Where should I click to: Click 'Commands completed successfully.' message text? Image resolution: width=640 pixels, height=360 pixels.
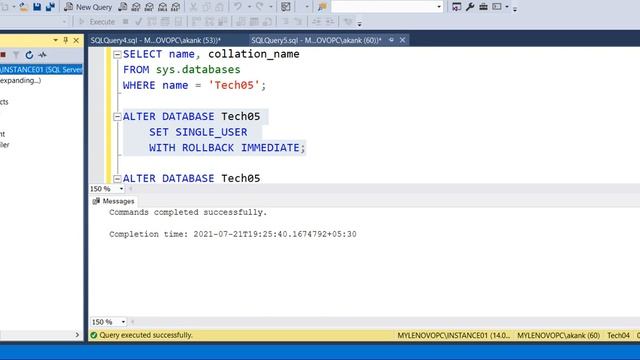(x=188, y=212)
